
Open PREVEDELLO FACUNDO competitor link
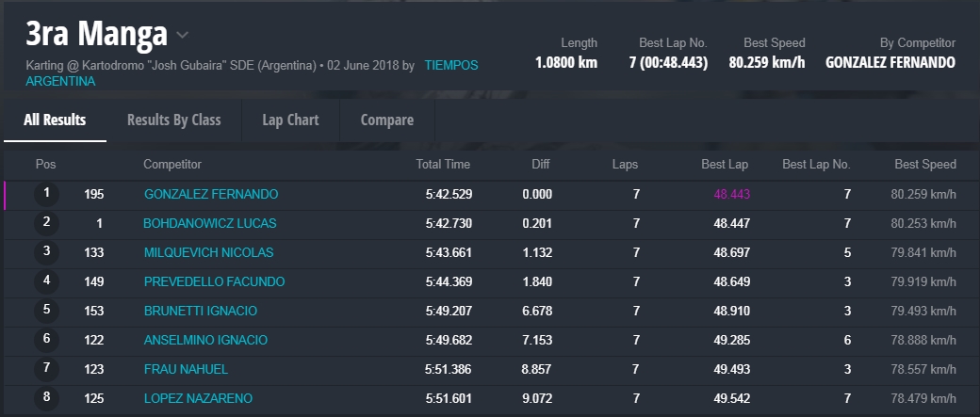click(214, 281)
